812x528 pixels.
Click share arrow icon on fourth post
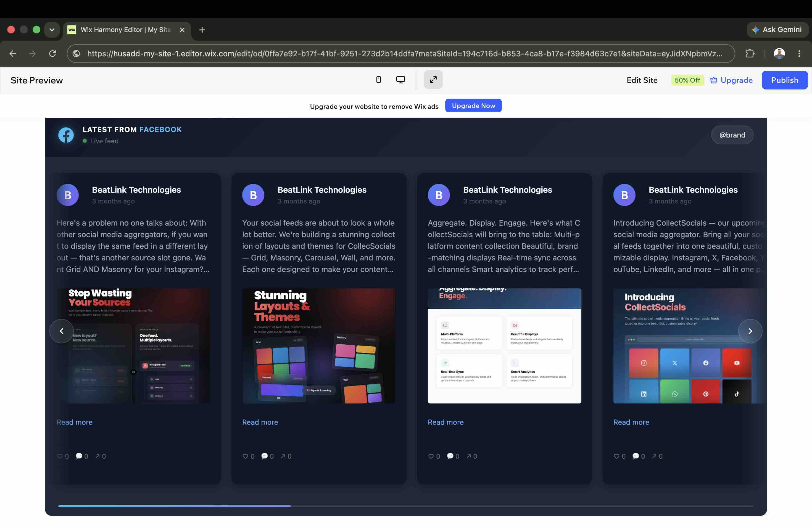pos(654,456)
